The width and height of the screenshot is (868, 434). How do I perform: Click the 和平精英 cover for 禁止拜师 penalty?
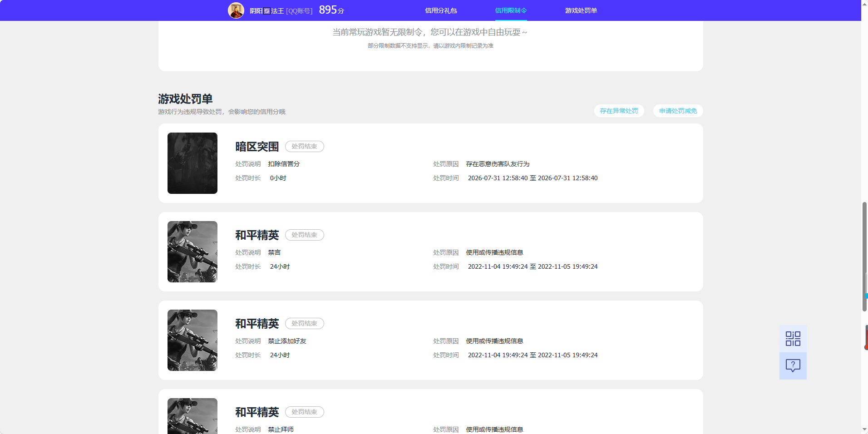pos(192,416)
